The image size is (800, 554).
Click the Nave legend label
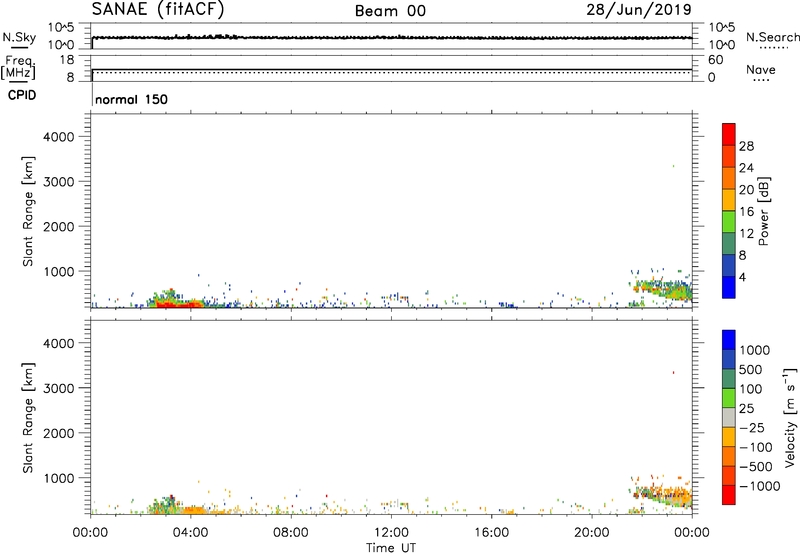(x=761, y=70)
